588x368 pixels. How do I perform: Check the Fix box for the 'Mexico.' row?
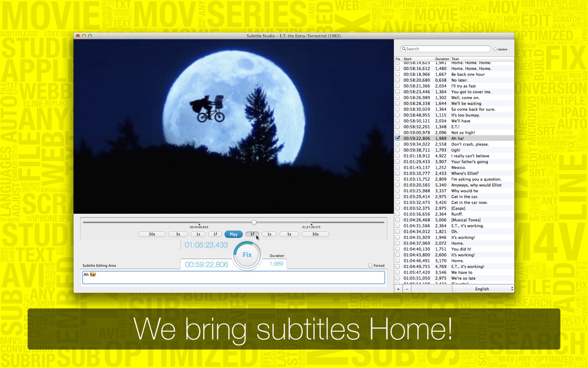[x=398, y=168]
